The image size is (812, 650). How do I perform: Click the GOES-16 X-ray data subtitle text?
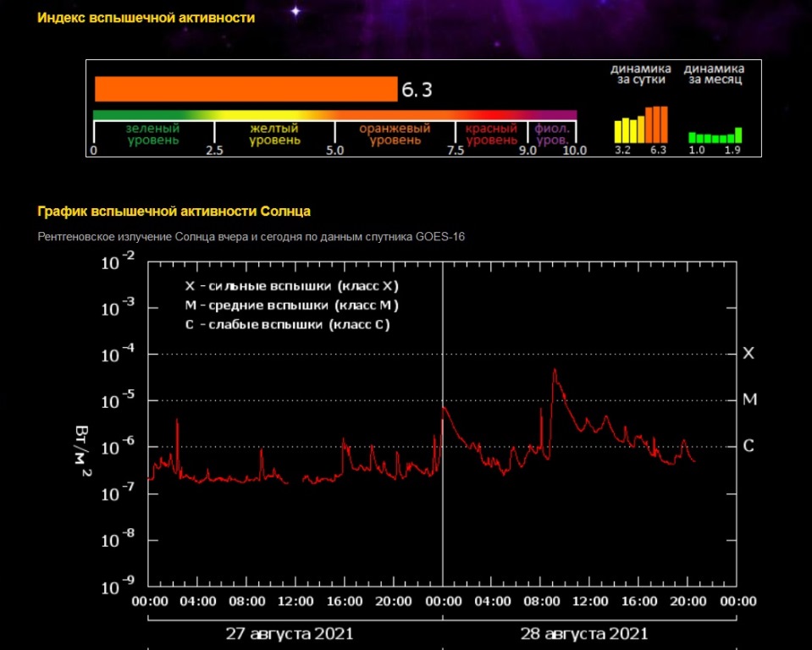(x=251, y=237)
